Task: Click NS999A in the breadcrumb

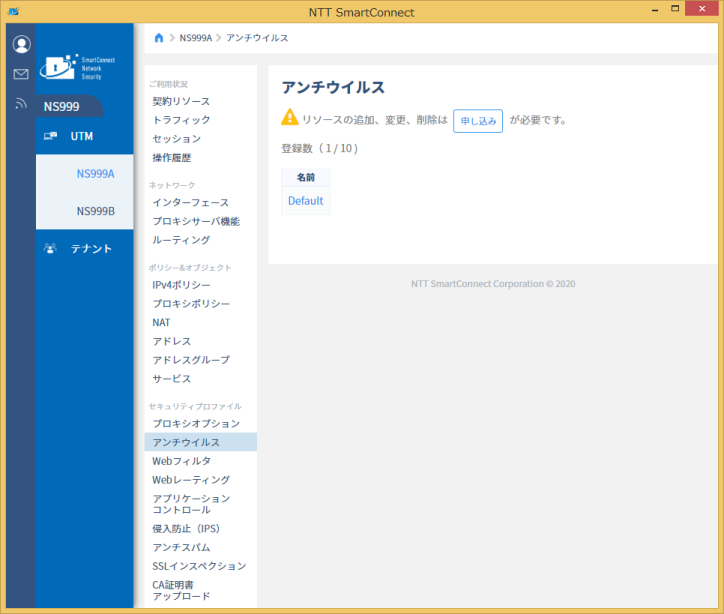Action: tap(196, 38)
